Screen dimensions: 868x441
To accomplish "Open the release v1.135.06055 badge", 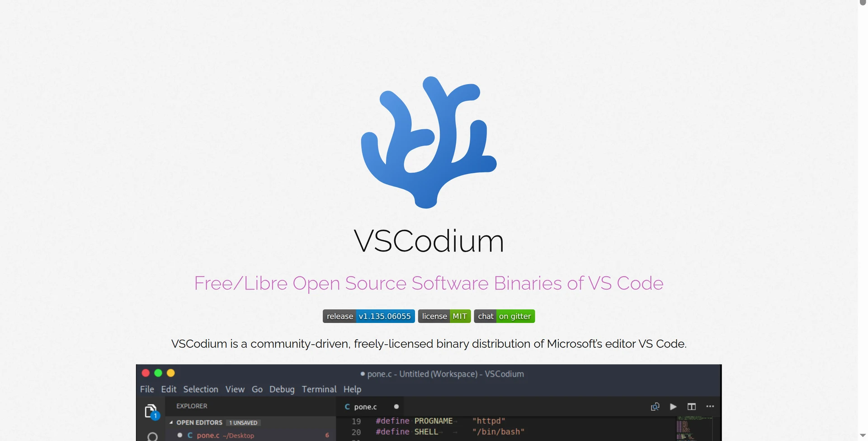I will coord(368,316).
